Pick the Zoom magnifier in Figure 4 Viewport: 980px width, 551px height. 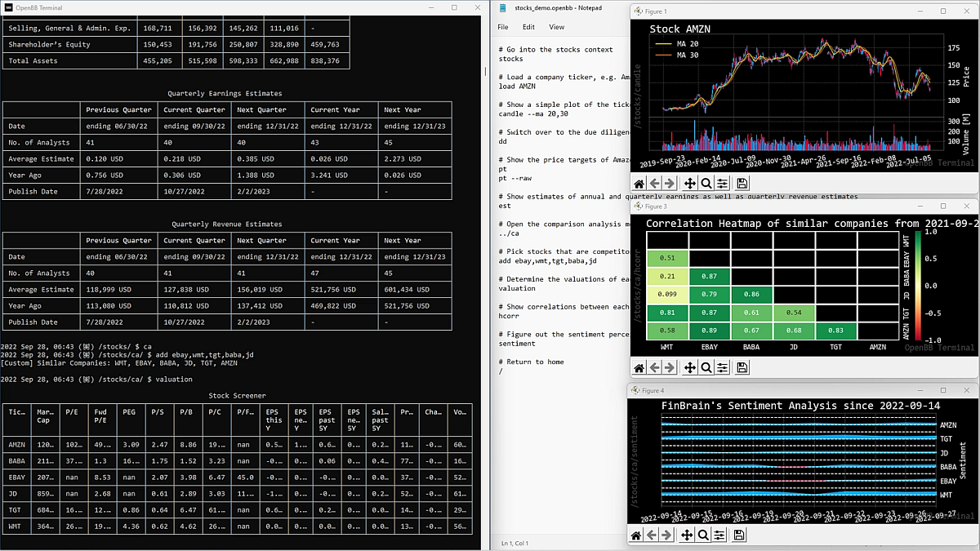pyautogui.click(x=705, y=535)
